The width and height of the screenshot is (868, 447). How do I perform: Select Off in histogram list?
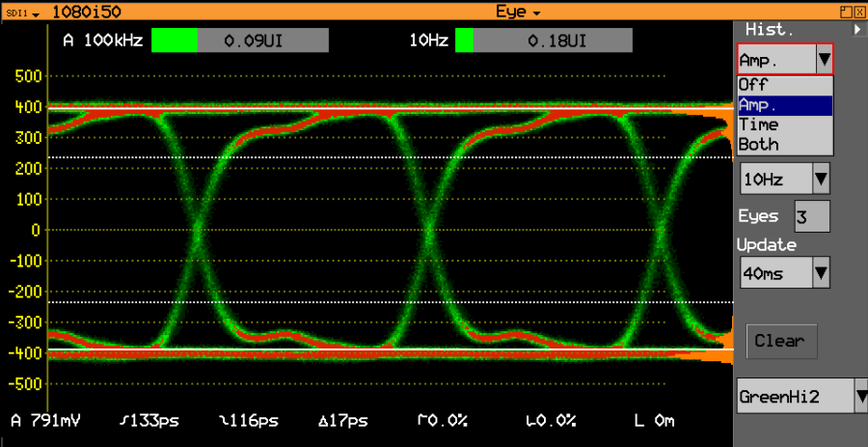click(x=785, y=85)
